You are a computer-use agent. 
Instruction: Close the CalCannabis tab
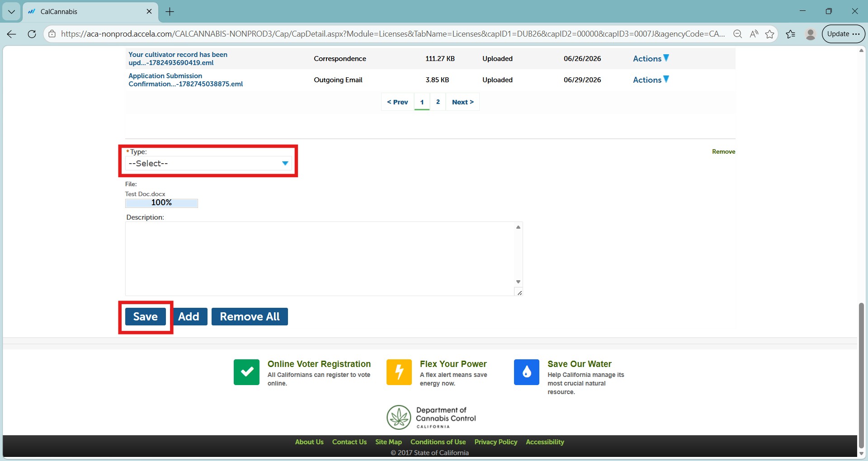point(149,12)
